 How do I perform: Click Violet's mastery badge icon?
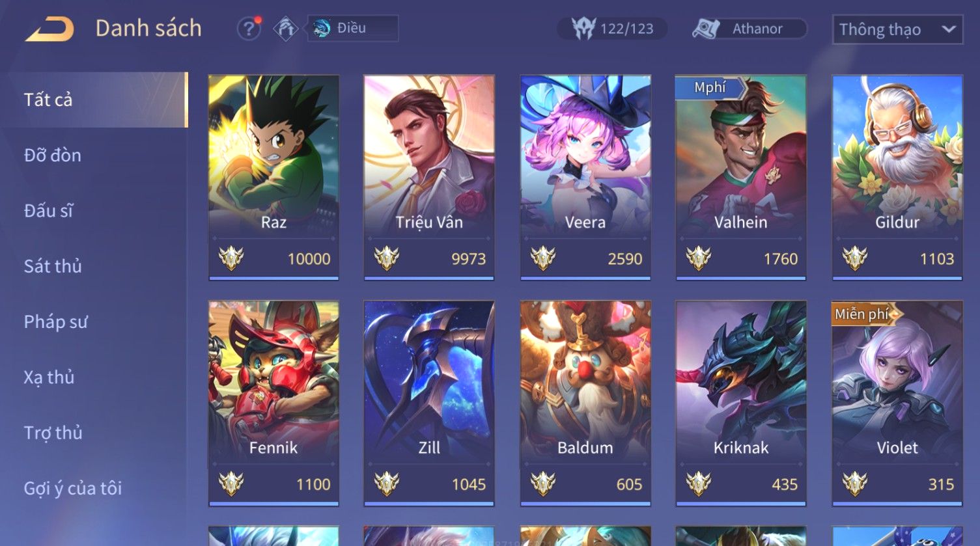click(x=854, y=484)
